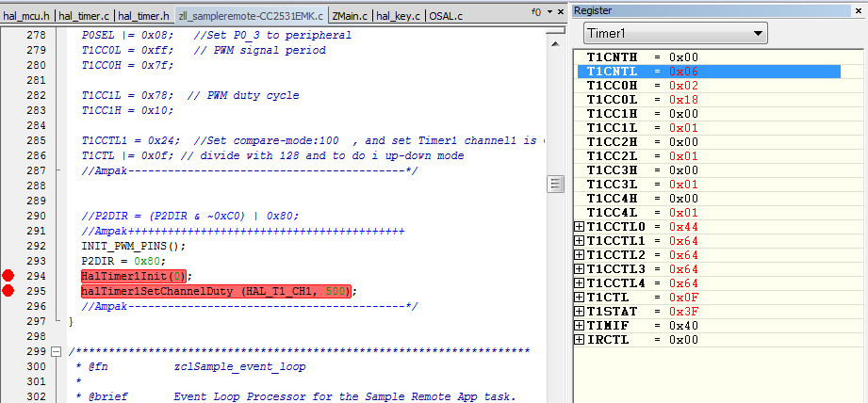Screen dimensions: 868x403
Task: Expand the T1CTL register
Action: tap(579, 298)
